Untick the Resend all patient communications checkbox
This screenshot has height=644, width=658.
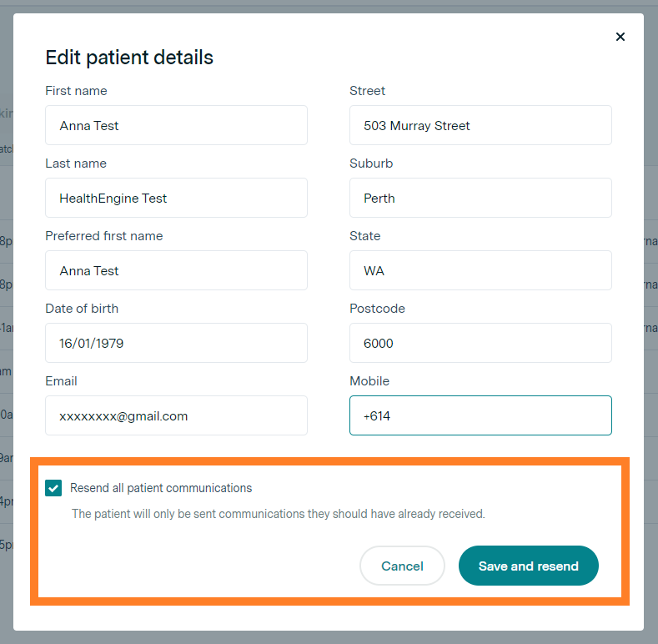point(53,488)
